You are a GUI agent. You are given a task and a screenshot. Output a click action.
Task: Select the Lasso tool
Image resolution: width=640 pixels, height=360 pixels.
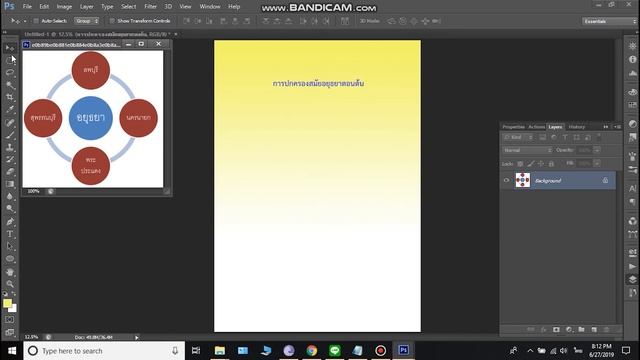click(10, 73)
